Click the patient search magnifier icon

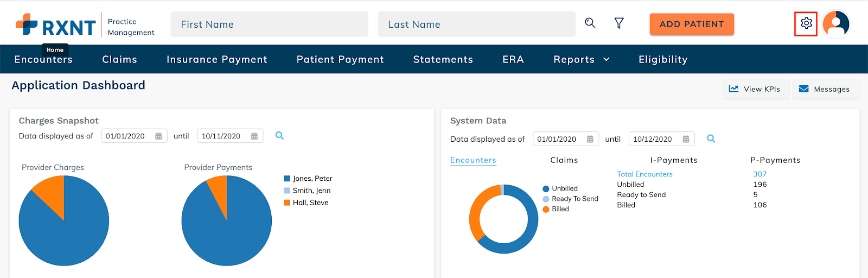tap(590, 23)
